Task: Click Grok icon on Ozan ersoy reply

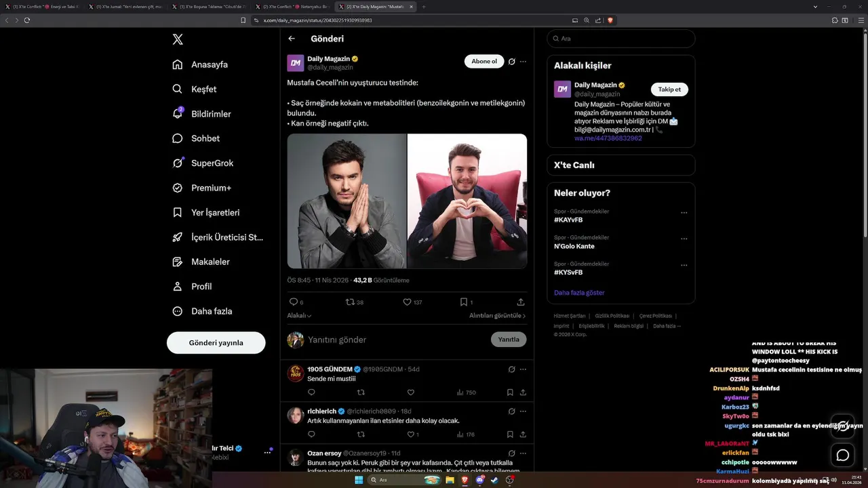Action: (512, 453)
